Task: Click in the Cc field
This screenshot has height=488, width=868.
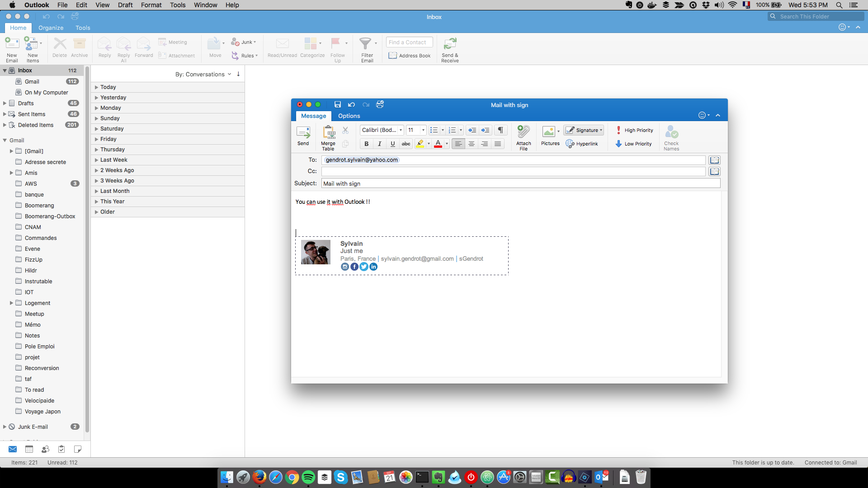Action: tap(513, 171)
